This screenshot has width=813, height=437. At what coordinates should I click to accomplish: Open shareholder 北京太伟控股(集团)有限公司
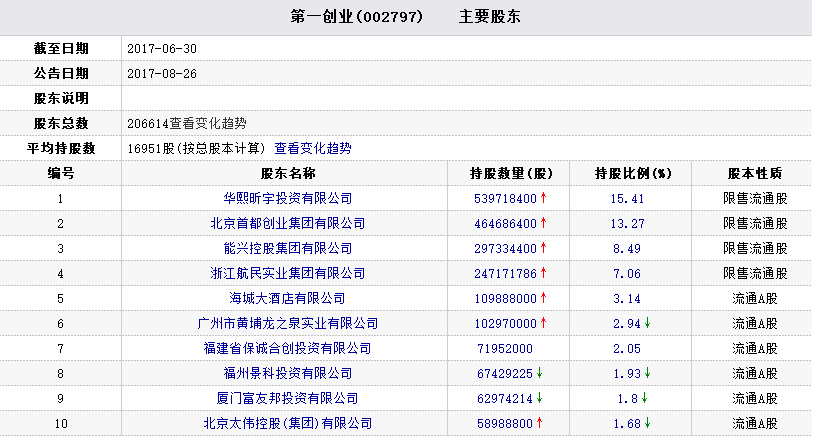coord(288,424)
